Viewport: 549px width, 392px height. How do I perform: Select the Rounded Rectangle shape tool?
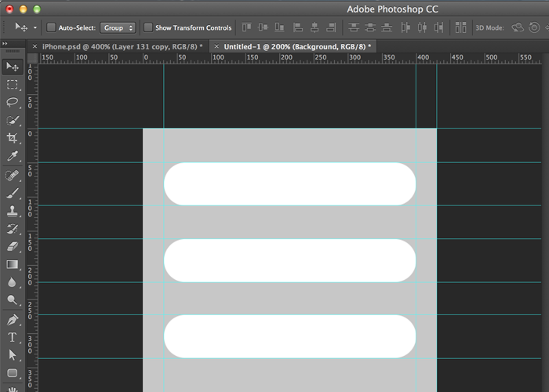(13, 372)
